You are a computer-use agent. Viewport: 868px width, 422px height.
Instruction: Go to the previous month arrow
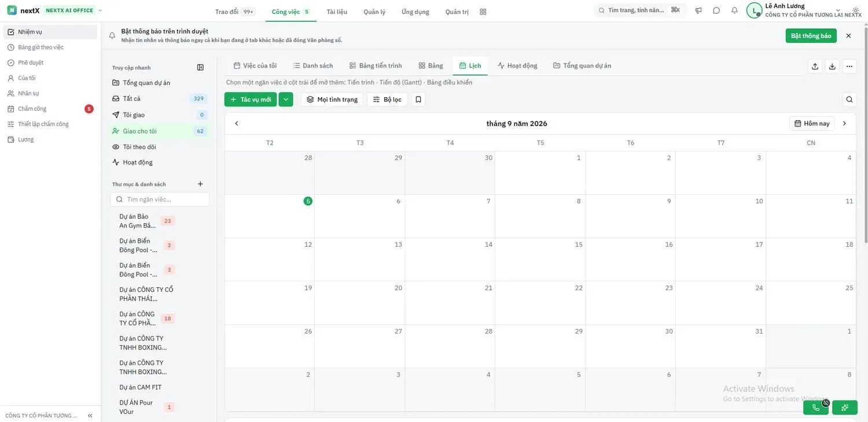click(x=236, y=123)
